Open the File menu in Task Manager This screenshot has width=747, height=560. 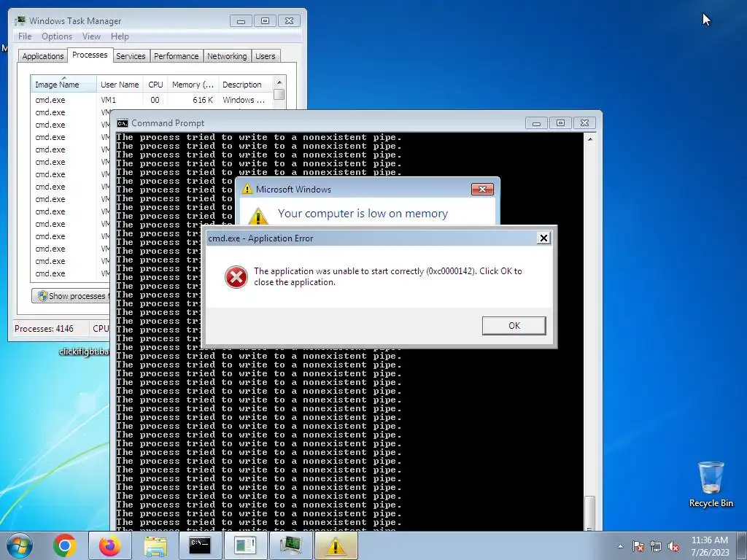[25, 36]
